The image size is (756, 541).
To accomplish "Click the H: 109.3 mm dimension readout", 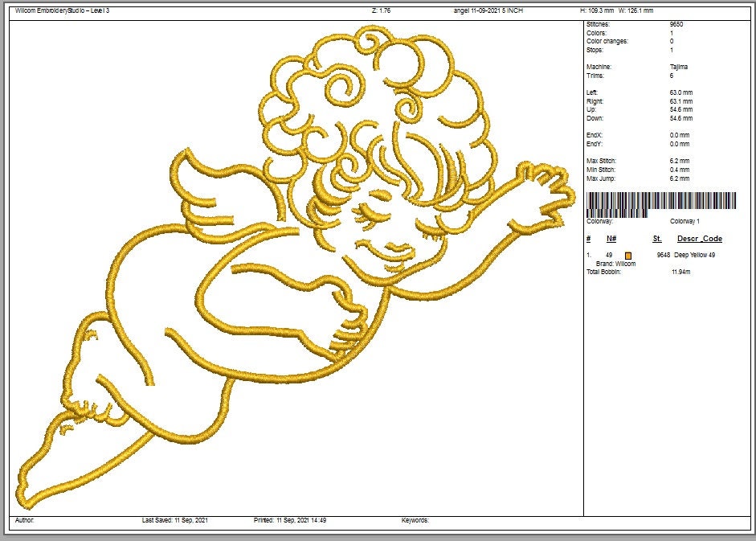I will tap(596, 12).
